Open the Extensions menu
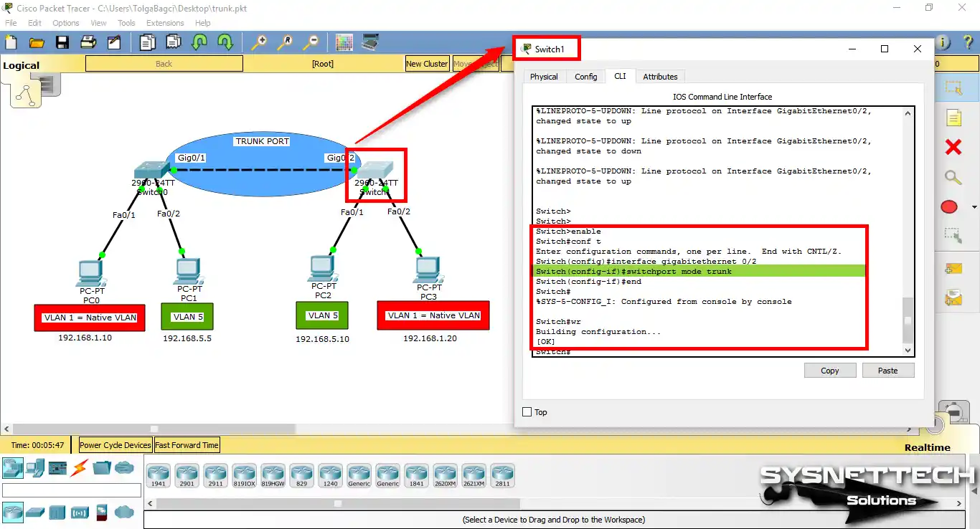The height and width of the screenshot is (529, 980). click(x=165, y=23)
